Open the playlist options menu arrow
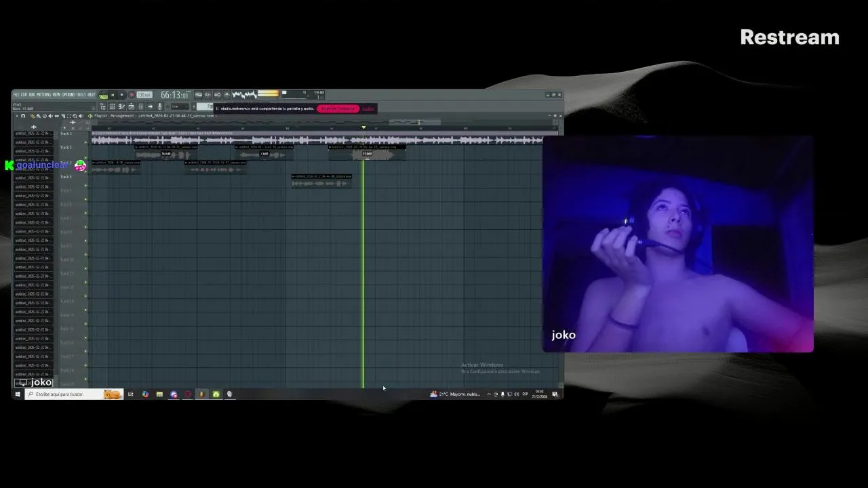The width and height of the screenshot is (868, 488). point(17,116)
